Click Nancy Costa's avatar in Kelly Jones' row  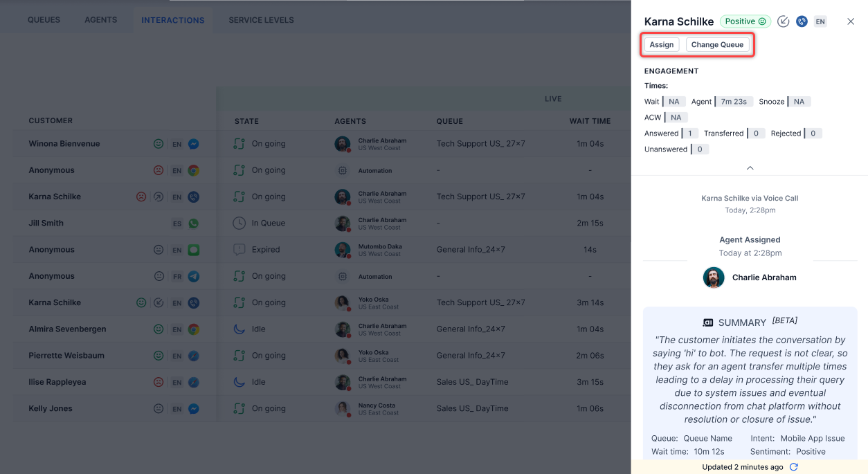tap(342, 408)
